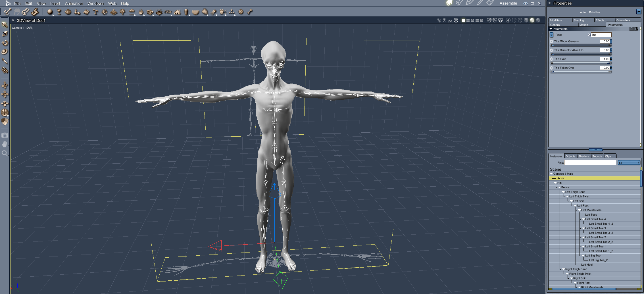Click the camera Render Area tool
Image resolution: width=644 pixels, height=294 pixels.
point(5,135)
